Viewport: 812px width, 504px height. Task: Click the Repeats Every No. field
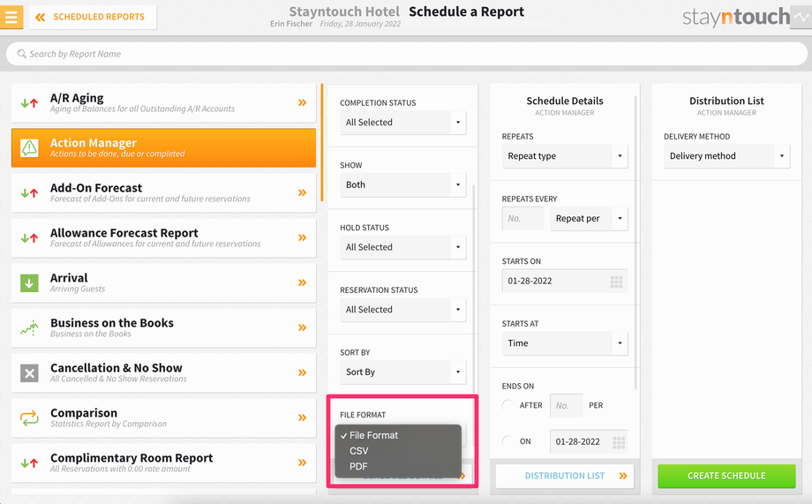point(523,219)
